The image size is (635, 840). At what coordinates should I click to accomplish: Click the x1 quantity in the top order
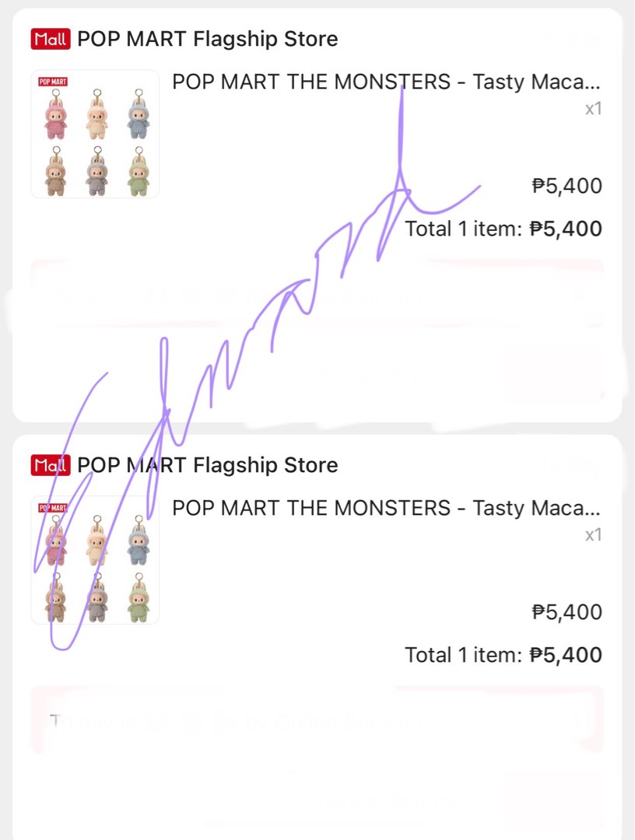[593, 109]
